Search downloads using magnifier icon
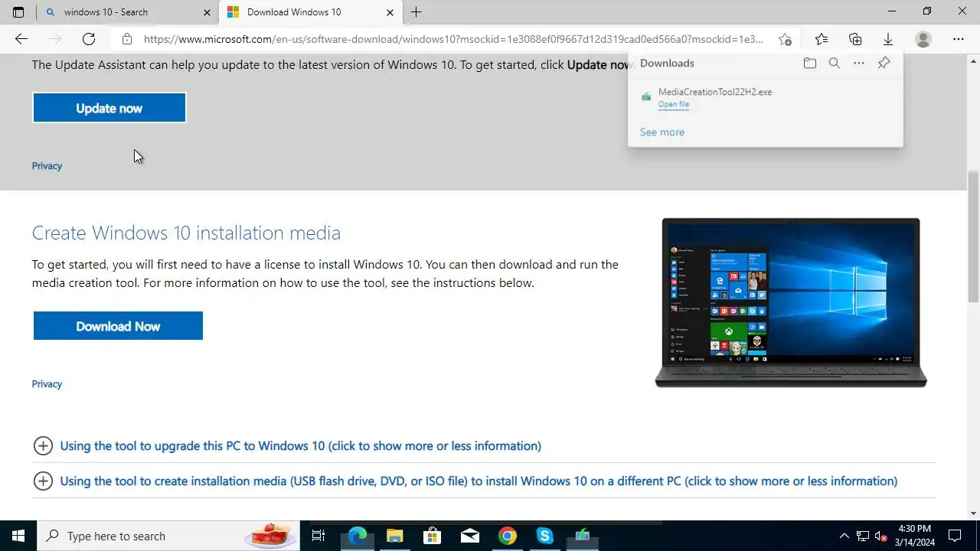980x551 pixels. coord(835,63)
